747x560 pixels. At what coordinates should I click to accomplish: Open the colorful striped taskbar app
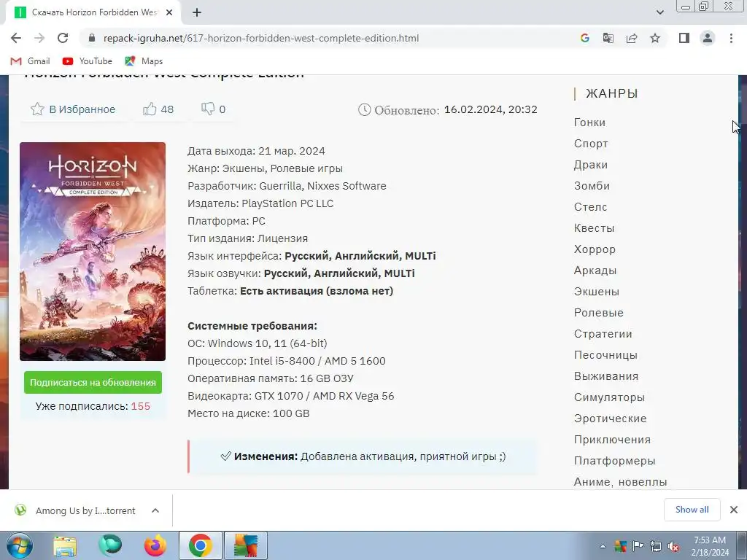tap(246, 545)
